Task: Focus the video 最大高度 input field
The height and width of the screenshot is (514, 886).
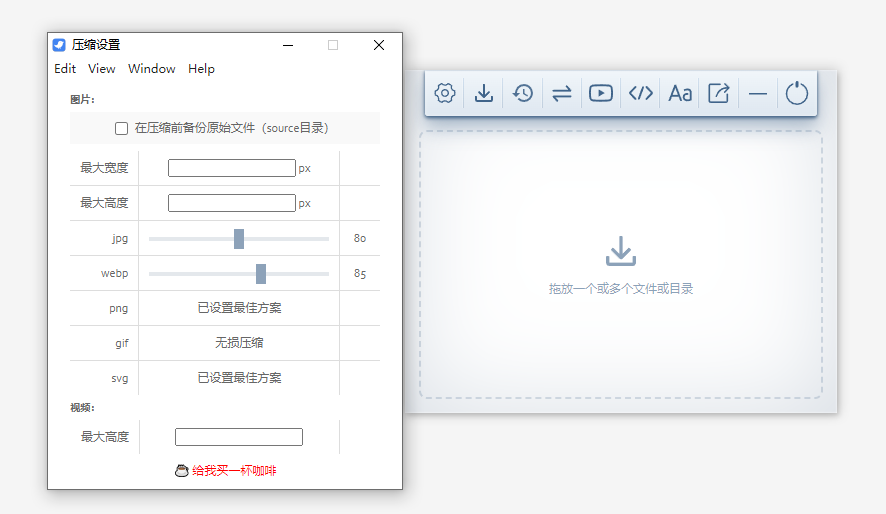Action: (x=239, y=437)
